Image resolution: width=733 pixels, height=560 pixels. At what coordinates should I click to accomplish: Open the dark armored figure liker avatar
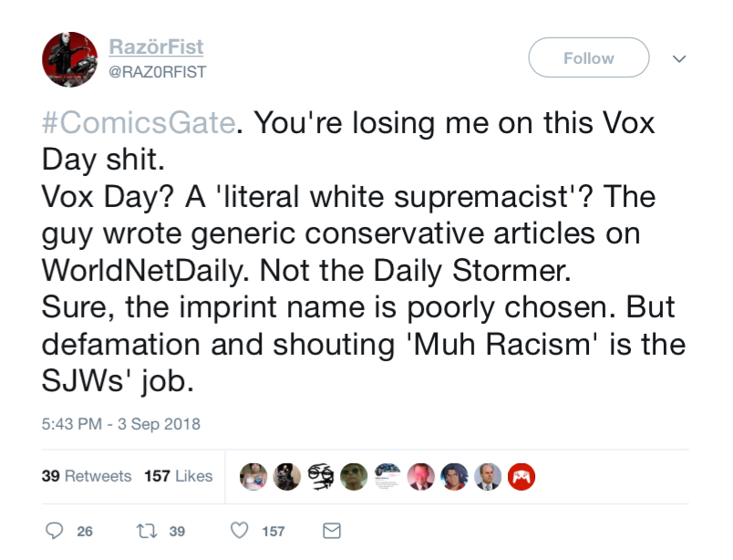click(286, 477)
